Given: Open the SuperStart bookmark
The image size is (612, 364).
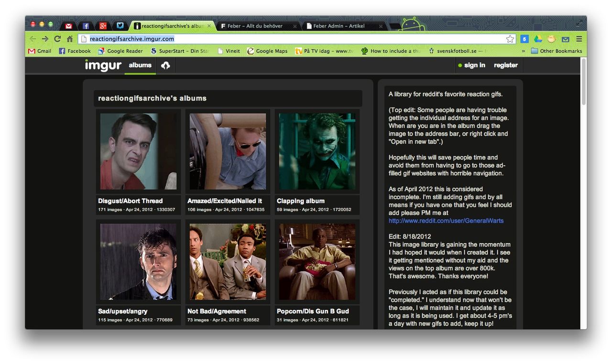Looking at the screenshot, I should (x=180, y=51).
